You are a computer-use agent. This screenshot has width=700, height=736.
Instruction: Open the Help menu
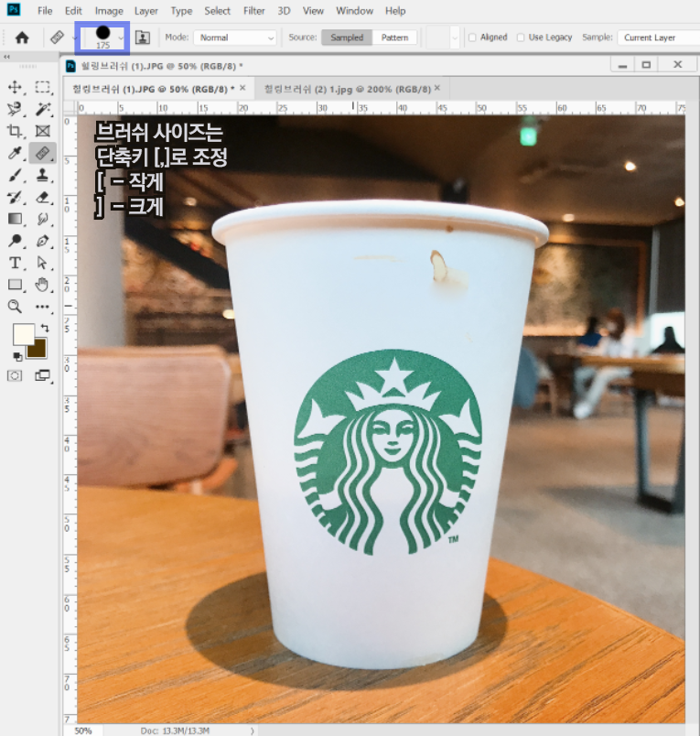[395, 11]
